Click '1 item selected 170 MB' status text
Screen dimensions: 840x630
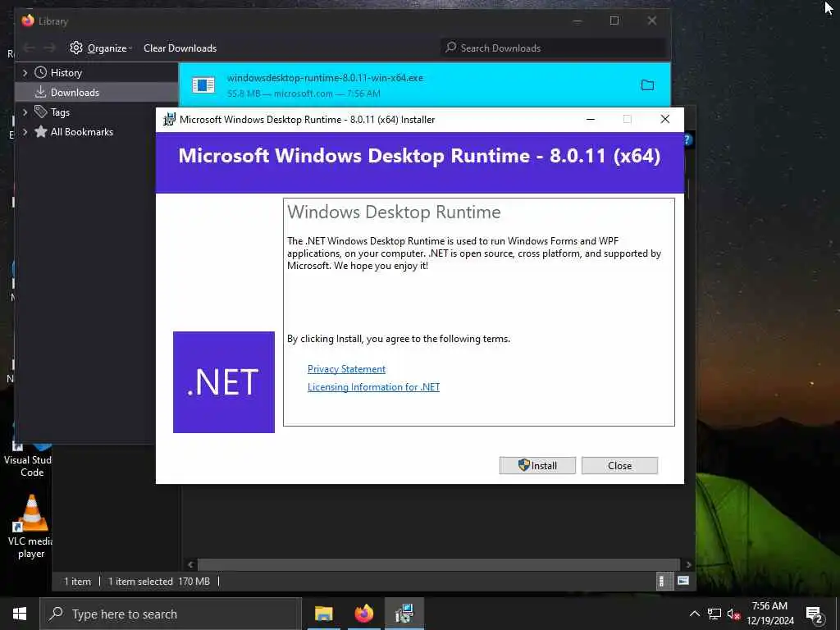coord(159,582)
